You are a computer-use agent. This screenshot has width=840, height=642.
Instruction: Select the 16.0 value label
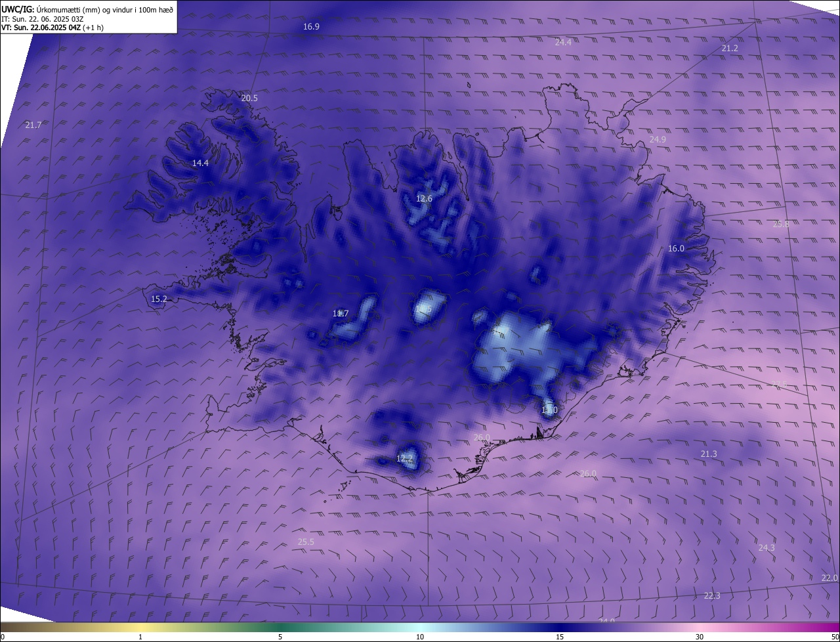676,249
